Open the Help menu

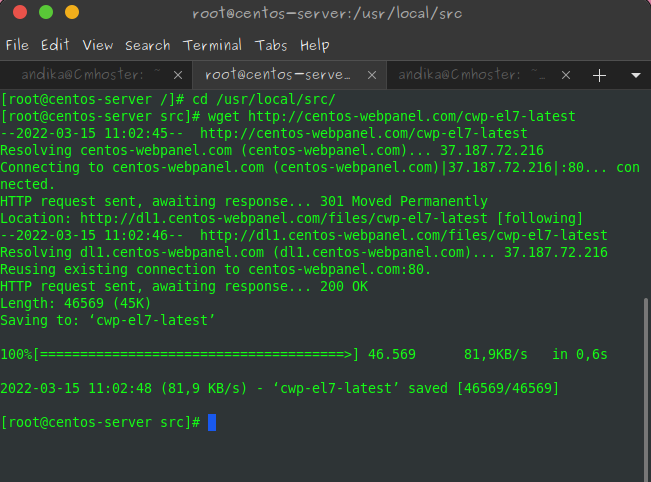tap(315, 45)
